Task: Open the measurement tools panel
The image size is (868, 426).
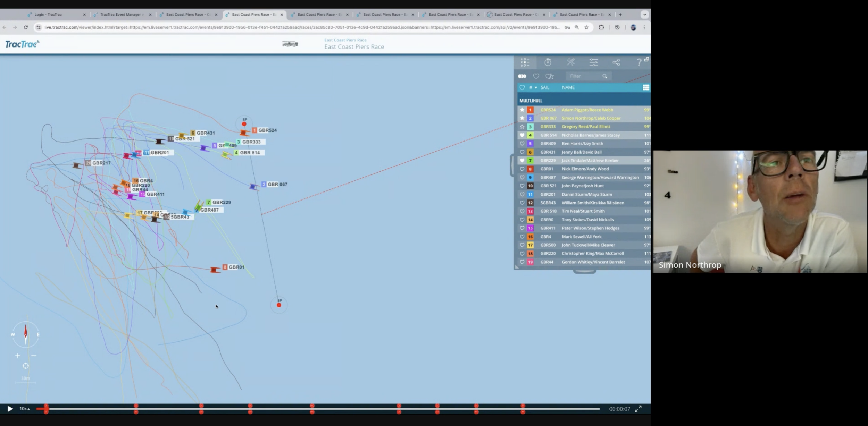Action: point(570,62)
